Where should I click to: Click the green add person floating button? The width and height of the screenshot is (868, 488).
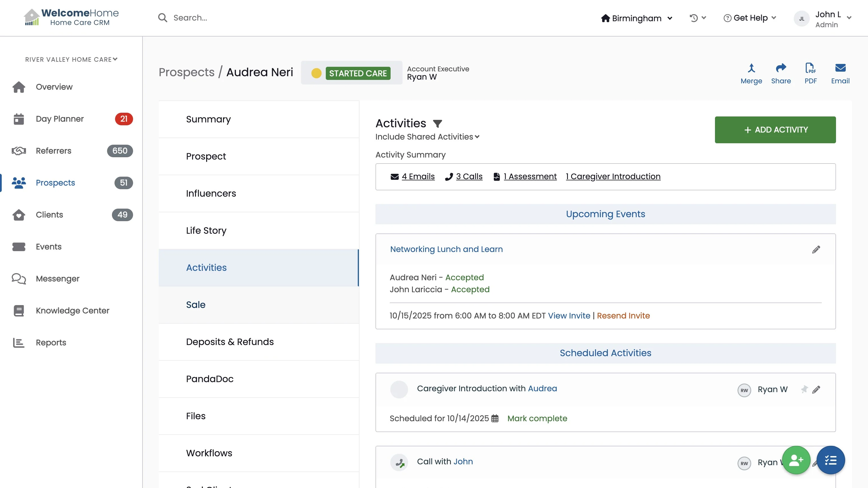796,460
